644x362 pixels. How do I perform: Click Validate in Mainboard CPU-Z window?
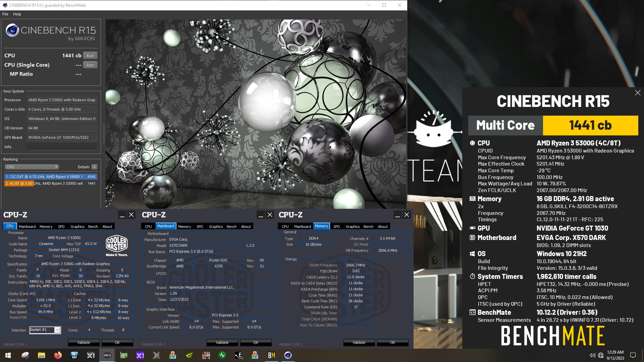pyautogui.click(x=222, y=343)
